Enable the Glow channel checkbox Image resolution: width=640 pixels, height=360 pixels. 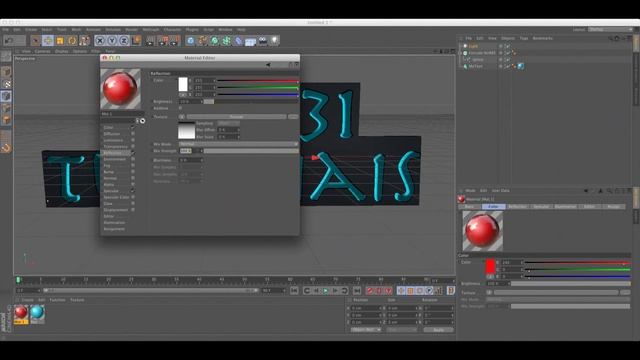(133, 203)
